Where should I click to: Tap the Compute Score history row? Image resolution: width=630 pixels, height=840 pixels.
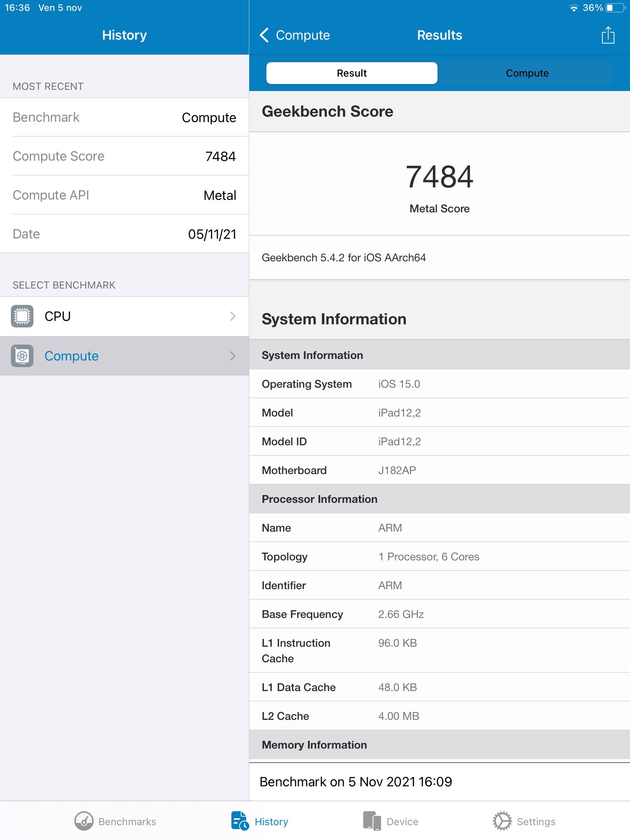click(124, 156)
